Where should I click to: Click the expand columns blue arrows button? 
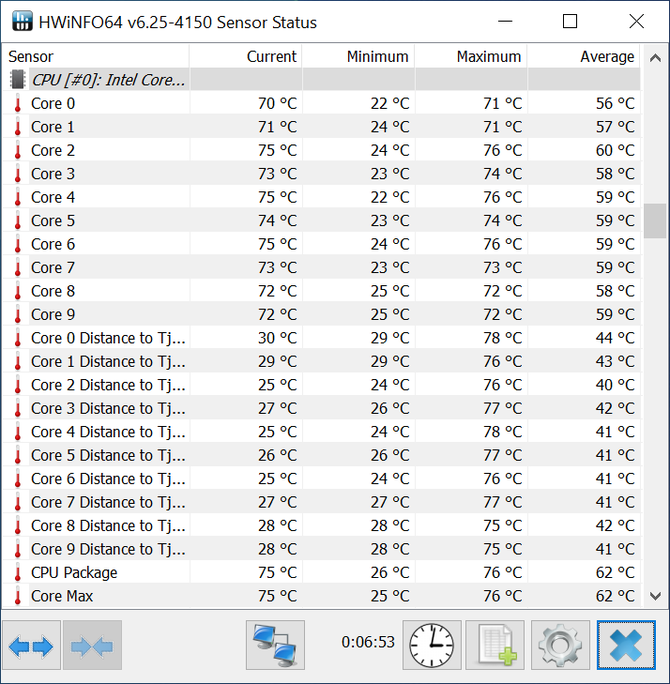31,645
